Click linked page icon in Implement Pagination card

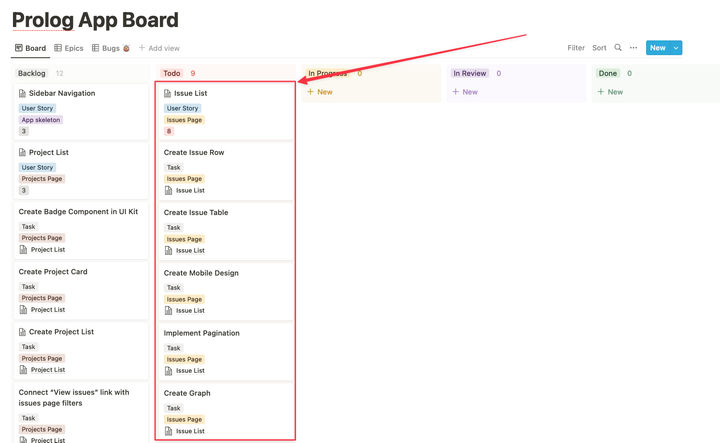(169, 371)
